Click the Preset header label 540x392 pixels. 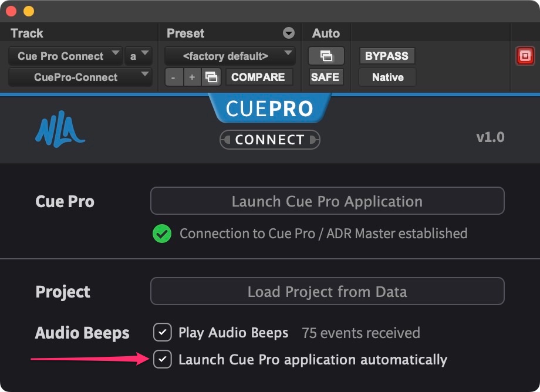[185, 33]
